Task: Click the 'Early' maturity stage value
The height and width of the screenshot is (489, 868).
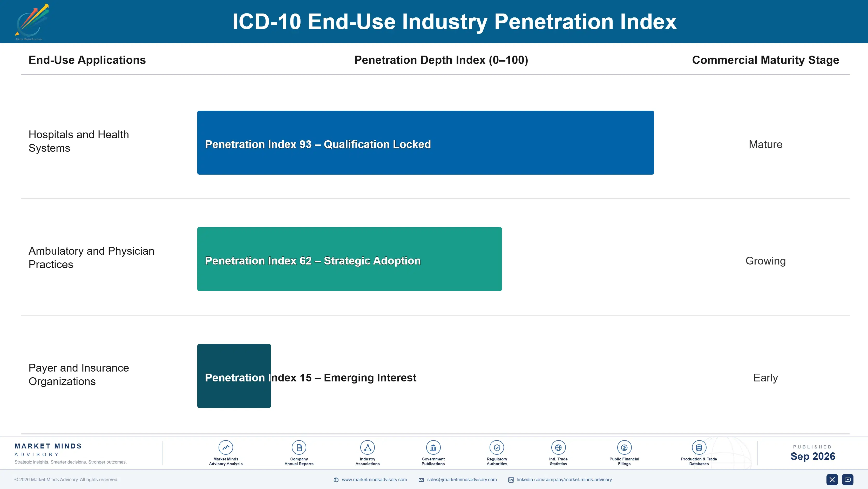Action: tap(765, 378)
